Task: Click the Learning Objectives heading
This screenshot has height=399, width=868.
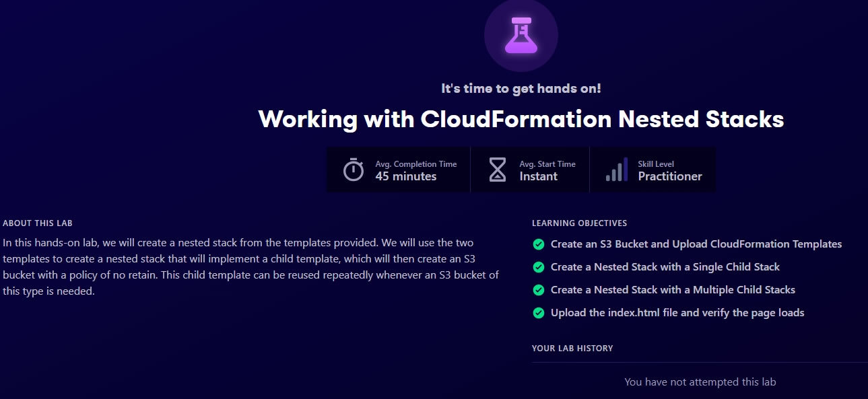Action: (x=579, y=223)
